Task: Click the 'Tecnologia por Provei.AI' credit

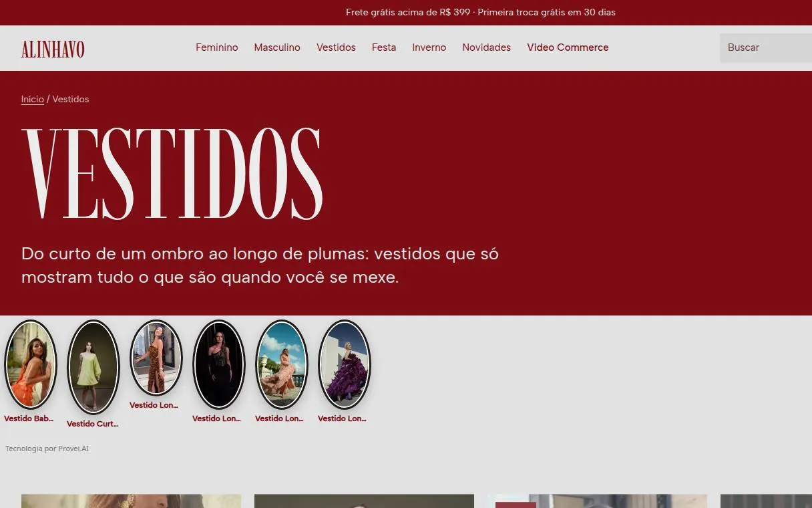Action: [x=47, y=449]
